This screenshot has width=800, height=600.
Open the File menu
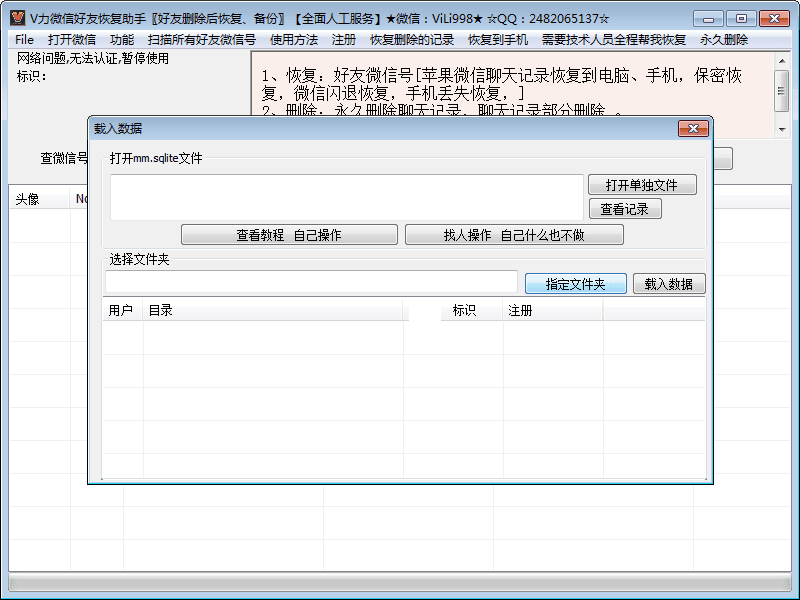(x=24, y=40)
